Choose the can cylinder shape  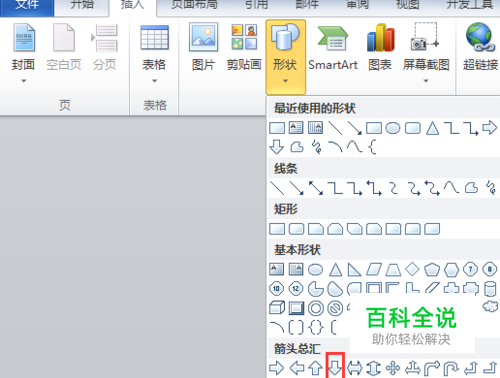(x=490, y=289)
